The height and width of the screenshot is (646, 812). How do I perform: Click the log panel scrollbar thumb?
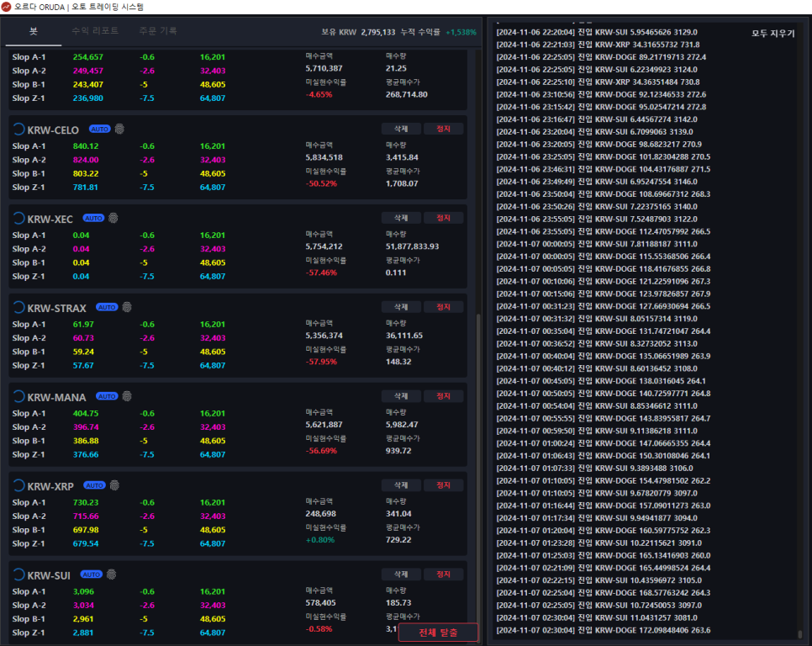(799, 634)
